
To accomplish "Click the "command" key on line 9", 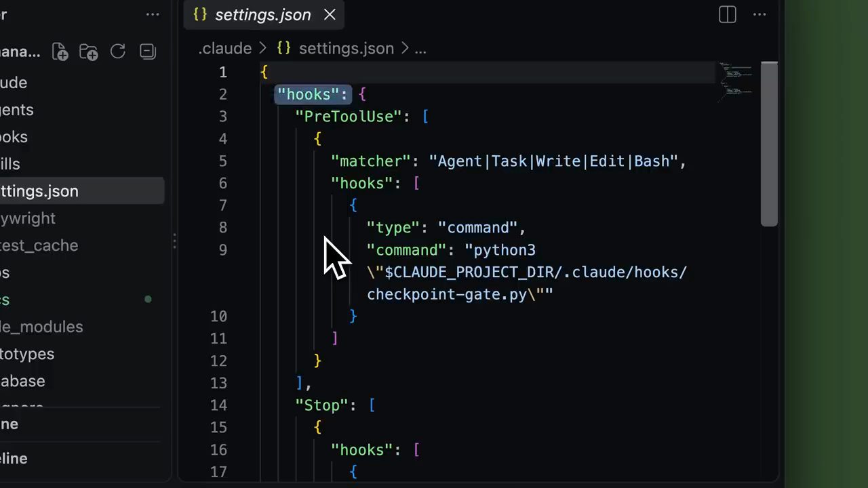I will (406, 250).
